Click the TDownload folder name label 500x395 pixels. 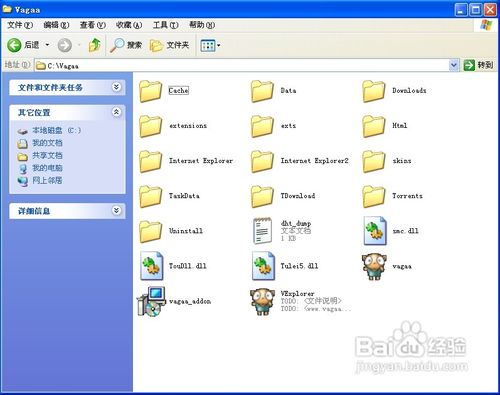298,196
